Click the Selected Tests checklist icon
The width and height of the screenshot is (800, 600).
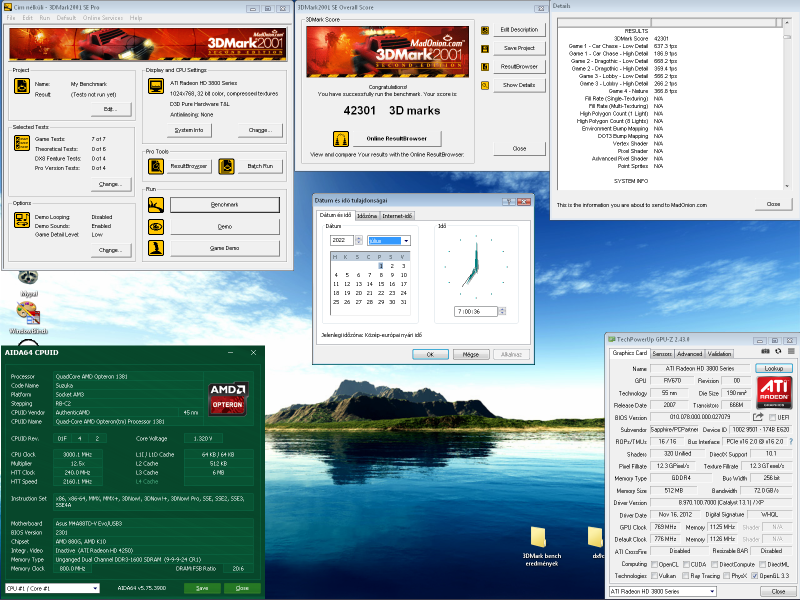(x=21, y=143)
